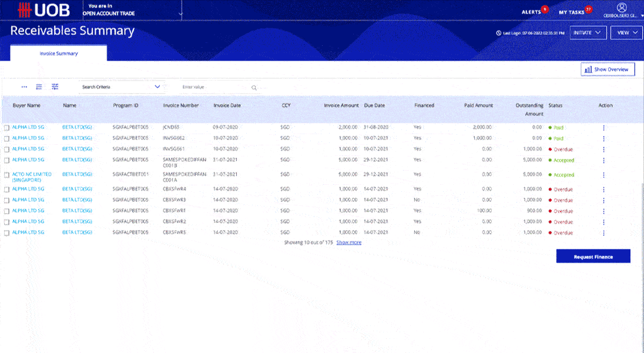Open action menu for invoice CBXSFWR5
Screen dimensions: 644x353
pyautogui.click(x=603, y=233)
